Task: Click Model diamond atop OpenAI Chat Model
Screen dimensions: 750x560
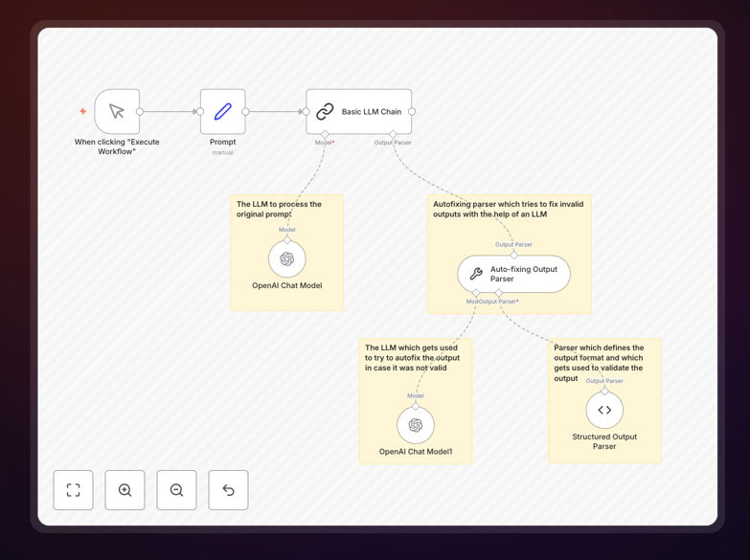Action: (287, 239)
